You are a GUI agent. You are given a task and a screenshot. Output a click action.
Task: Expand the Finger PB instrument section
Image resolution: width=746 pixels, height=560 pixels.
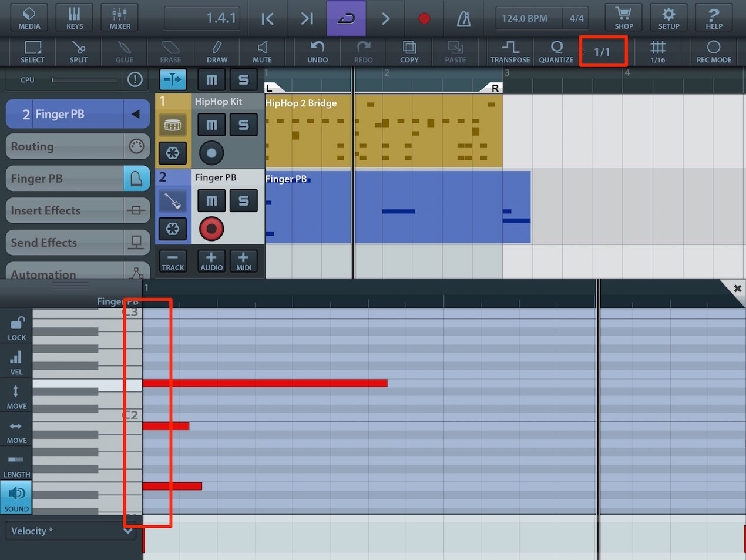[78, 178]
